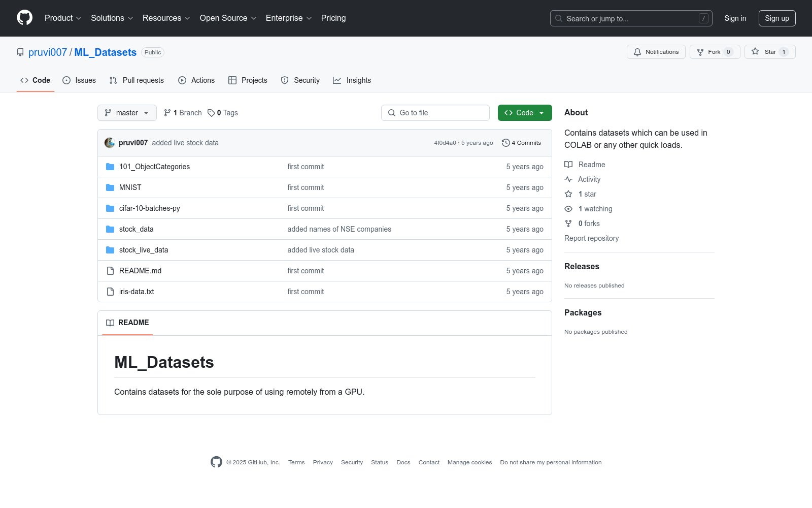Click the Go to file input
This screenshot has height=508, width=812.
point(435,113)
